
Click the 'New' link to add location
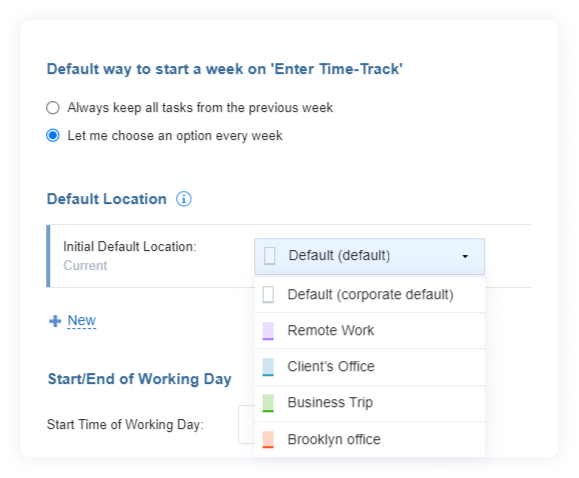coord(82,320)
